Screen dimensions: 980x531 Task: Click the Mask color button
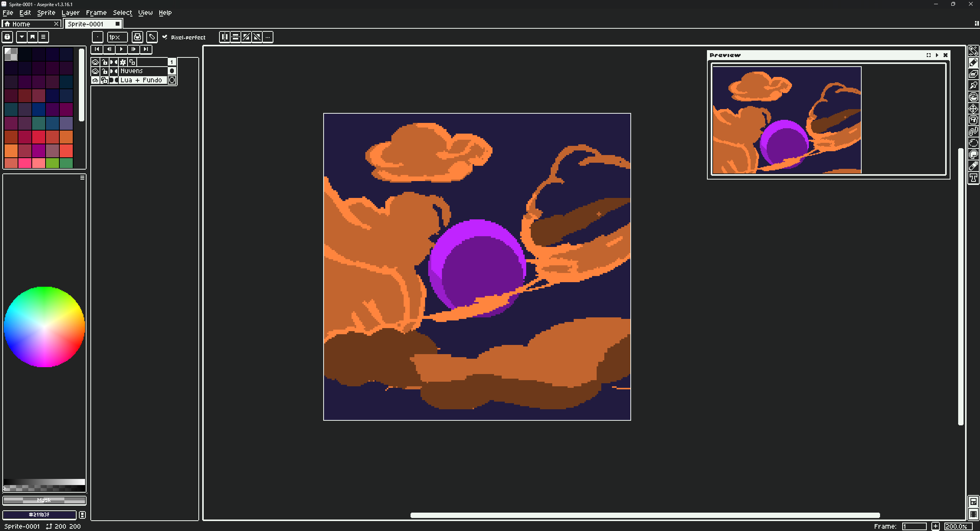coord(44,500)
